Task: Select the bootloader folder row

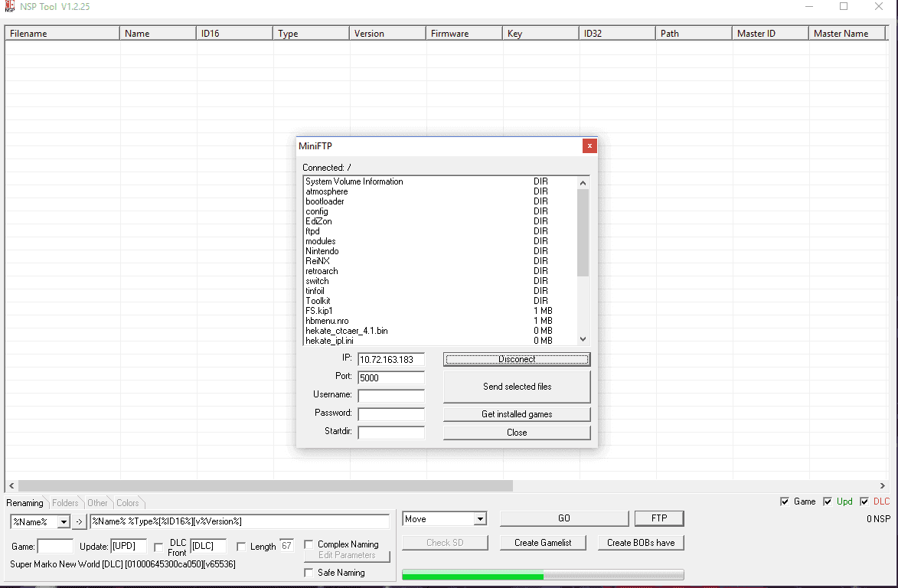Action: click(x=440, y=201)
